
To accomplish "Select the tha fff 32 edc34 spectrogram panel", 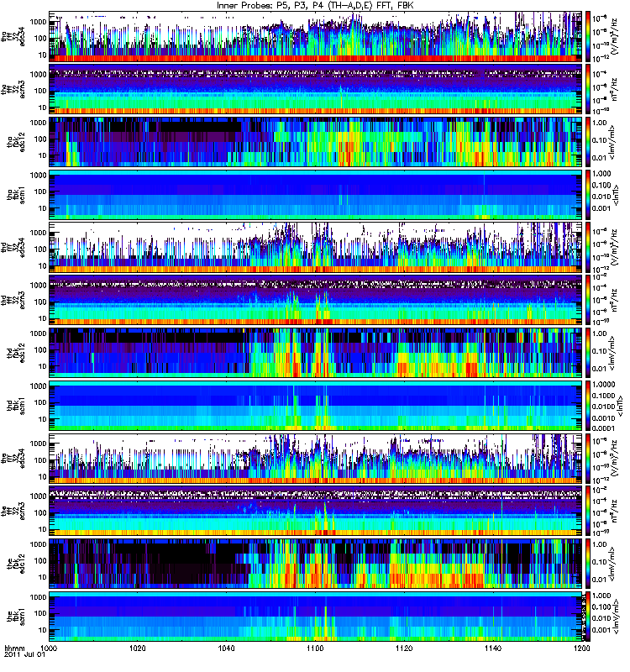I will coord(316,36).
